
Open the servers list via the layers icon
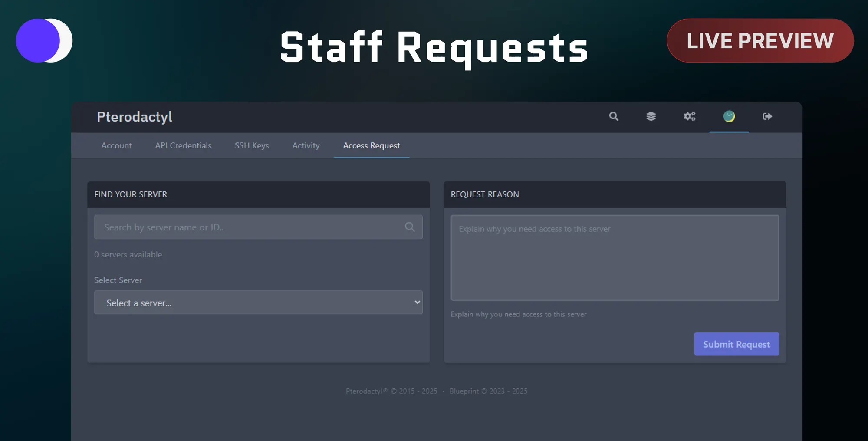tap(651, 116)
